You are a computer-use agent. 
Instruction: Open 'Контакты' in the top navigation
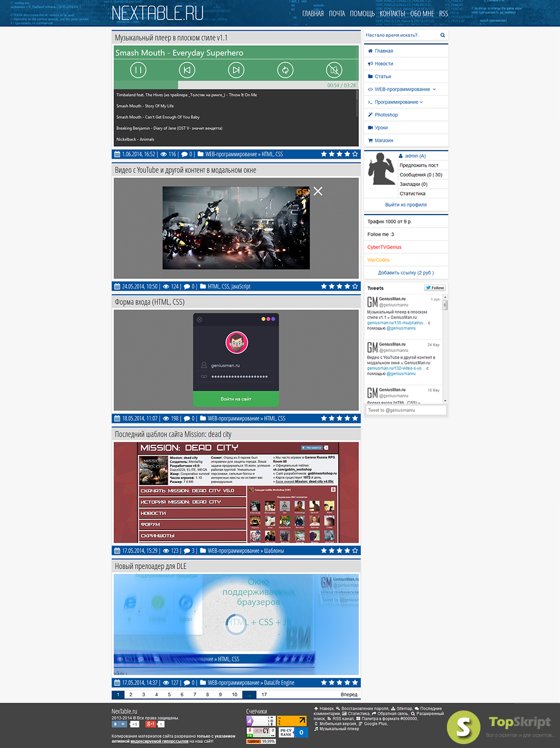pos(393,13)
